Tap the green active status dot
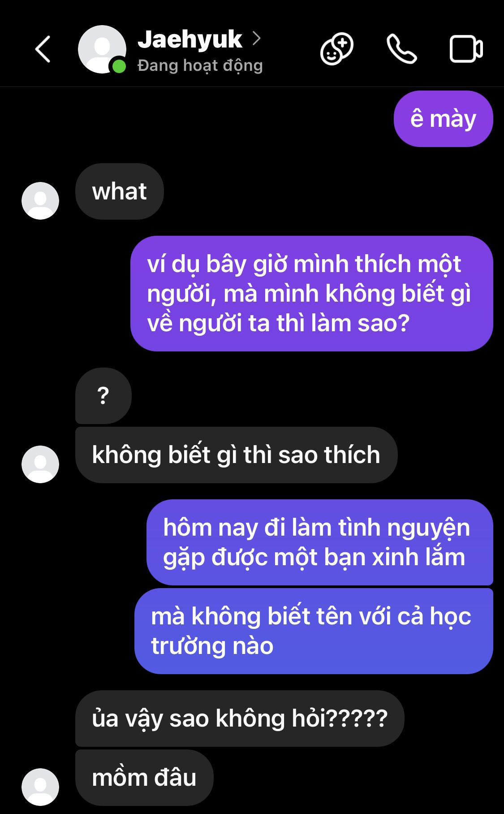Screen dimensions: 504x814 pos(119,67)
